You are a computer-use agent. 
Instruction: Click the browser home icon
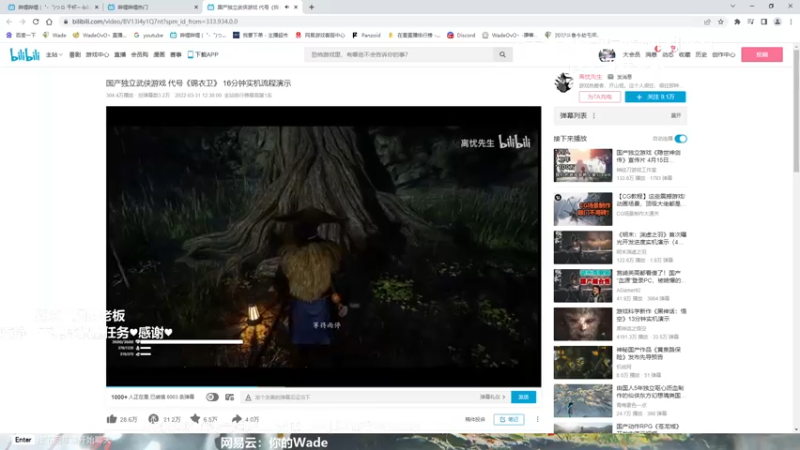click(49, 21)
